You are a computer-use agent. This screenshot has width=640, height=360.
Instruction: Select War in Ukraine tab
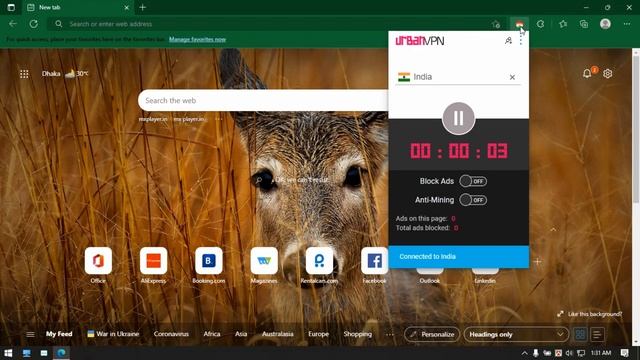113,334
